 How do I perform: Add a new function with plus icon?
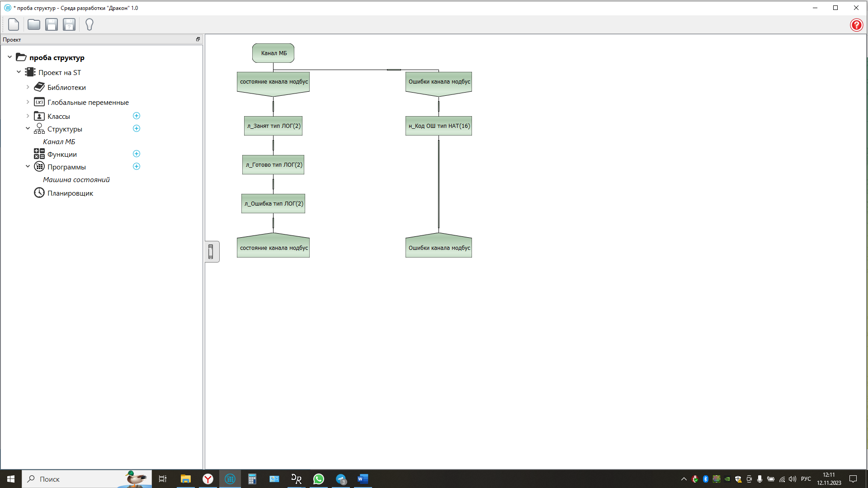[x=137, y=154]
